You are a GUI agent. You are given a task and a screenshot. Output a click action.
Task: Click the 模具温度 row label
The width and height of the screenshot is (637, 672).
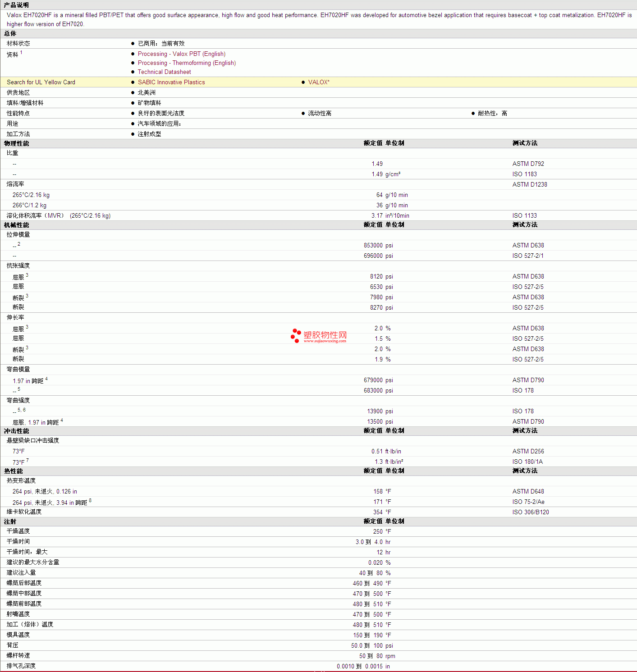(18, 635)
